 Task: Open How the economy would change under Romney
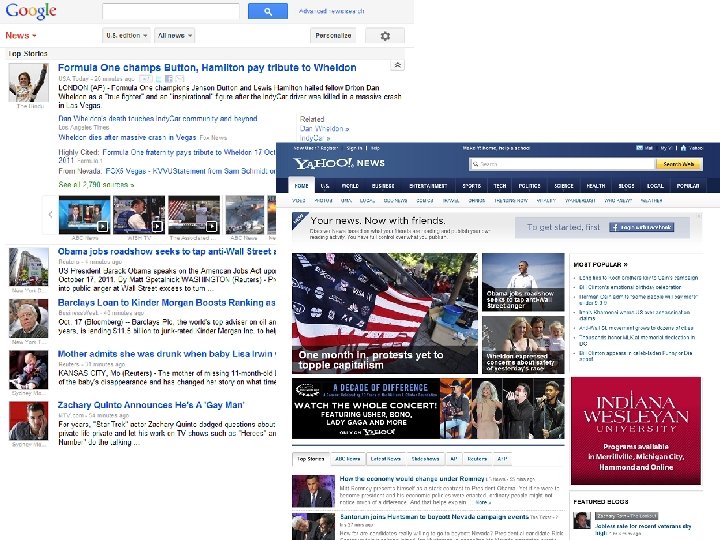tap(412, 478)
